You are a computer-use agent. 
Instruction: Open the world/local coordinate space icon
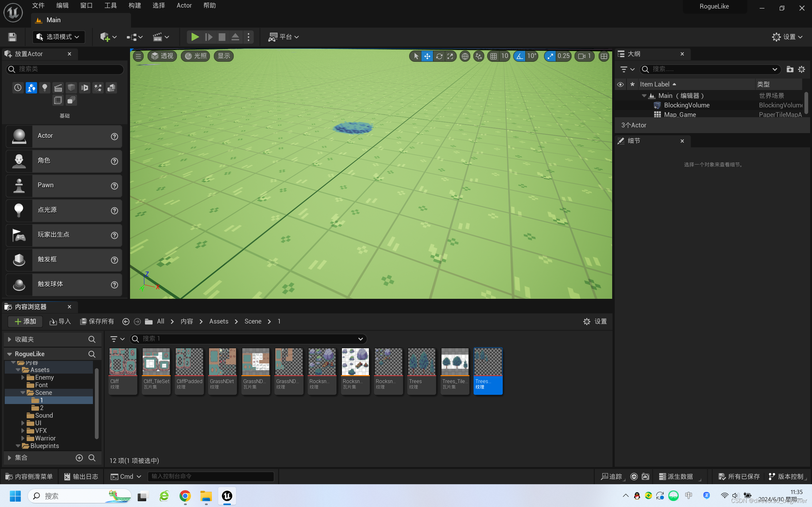click(465, 56)
